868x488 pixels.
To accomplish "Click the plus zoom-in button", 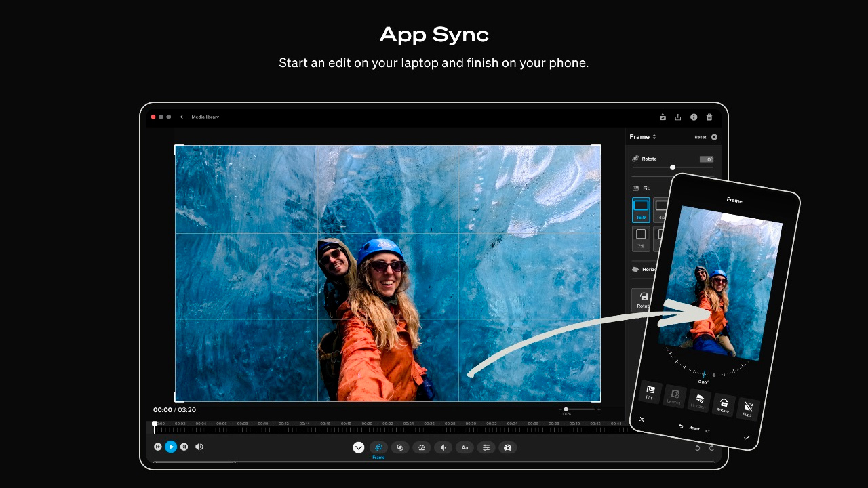I will pyautogui.click(x=599, y=409).
